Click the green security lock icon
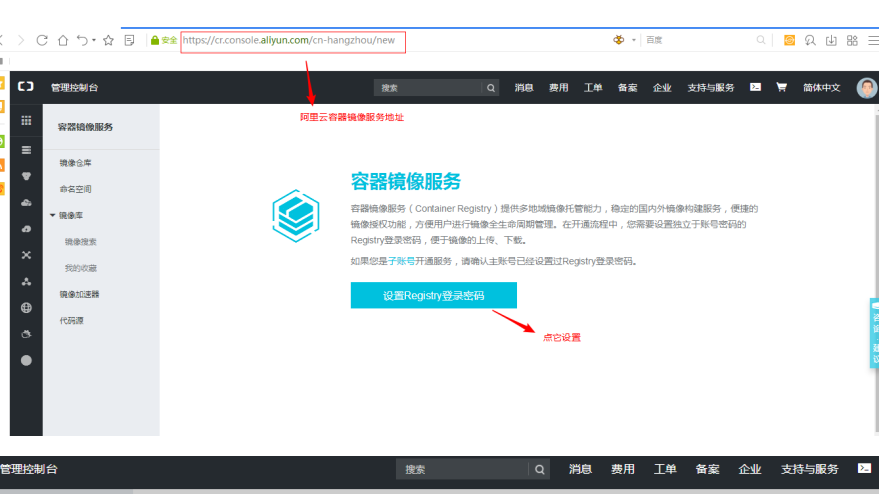The width and height of the screenshot is (880, 494). coord(155,40)
